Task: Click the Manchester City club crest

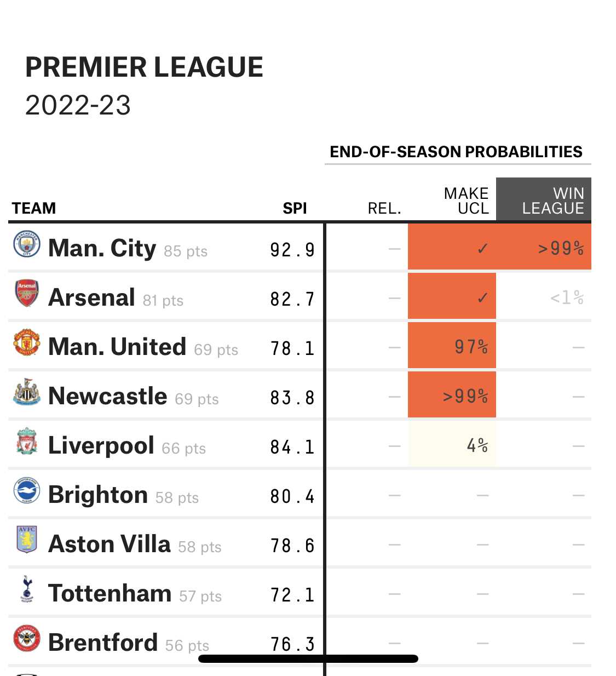Action: pyautogui.click(x=27, y=244)
